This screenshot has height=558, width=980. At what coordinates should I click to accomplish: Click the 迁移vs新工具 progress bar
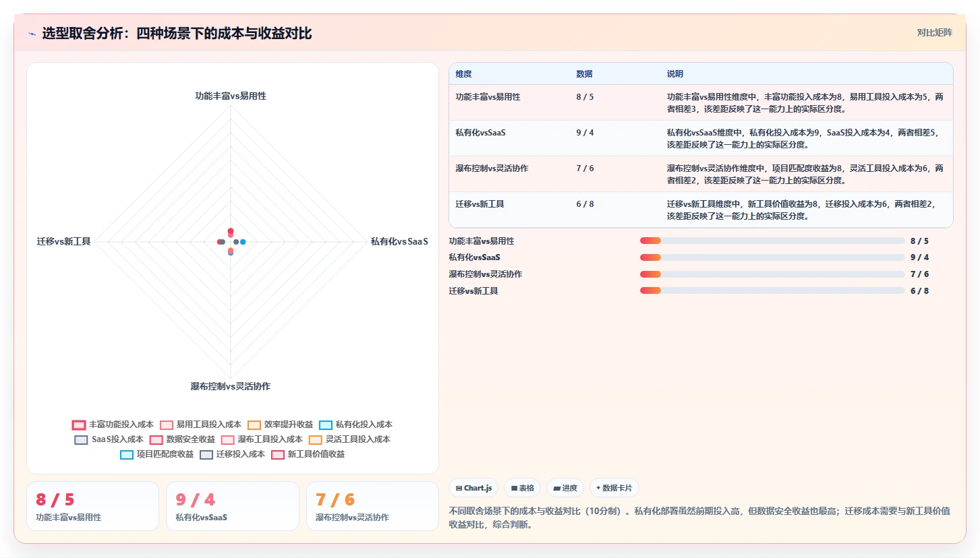[772, 290]
